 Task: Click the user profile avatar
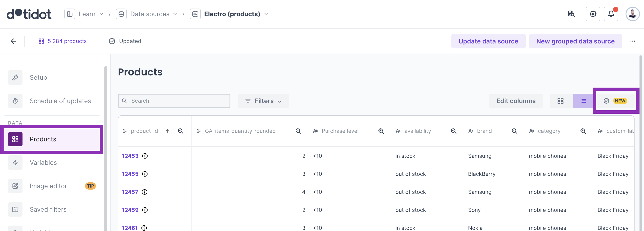click(x=632, y=14)
